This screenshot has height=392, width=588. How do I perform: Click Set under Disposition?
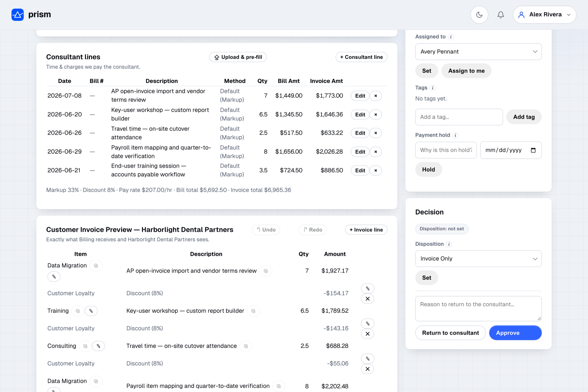click(427, 278)
